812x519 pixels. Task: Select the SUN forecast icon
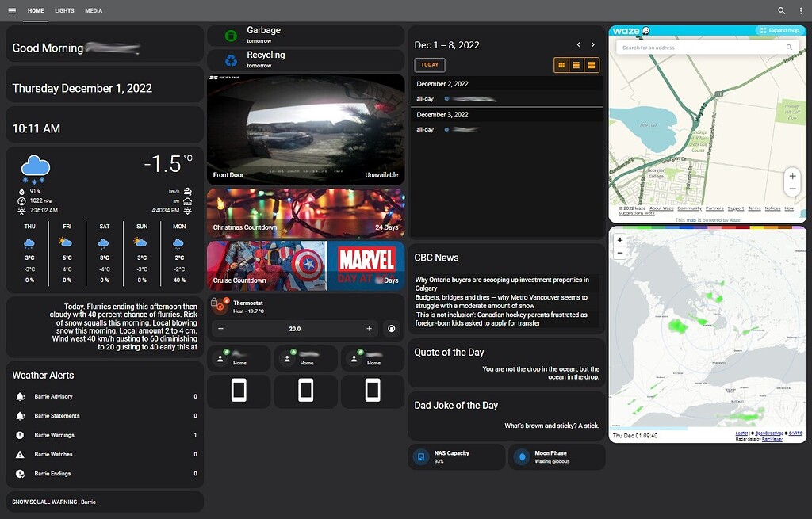coord(140,242)
